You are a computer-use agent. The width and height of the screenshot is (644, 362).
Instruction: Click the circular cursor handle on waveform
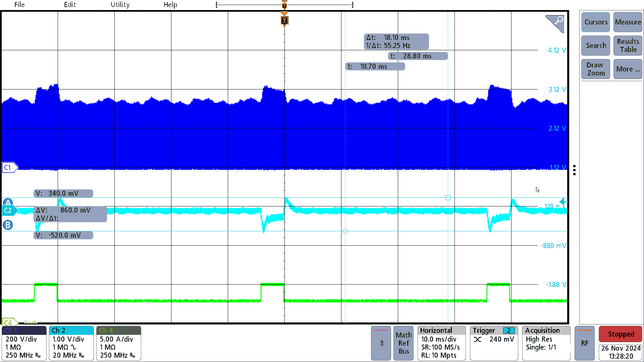(345, 231)
